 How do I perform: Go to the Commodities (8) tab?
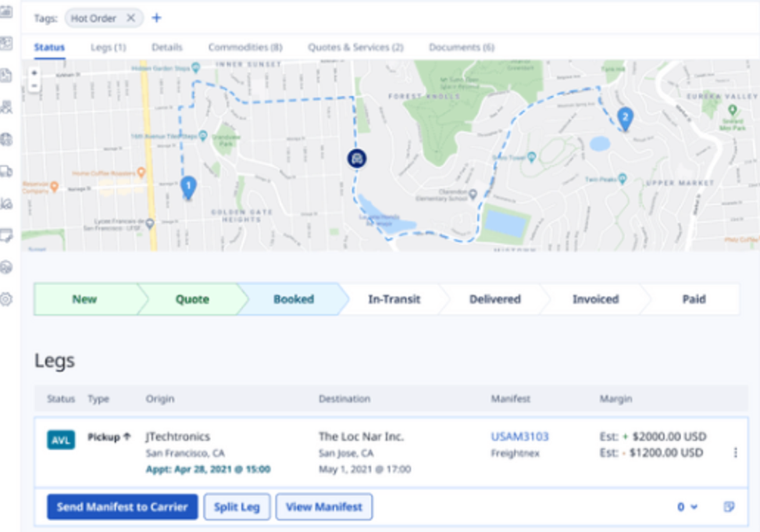pos(244,48)
